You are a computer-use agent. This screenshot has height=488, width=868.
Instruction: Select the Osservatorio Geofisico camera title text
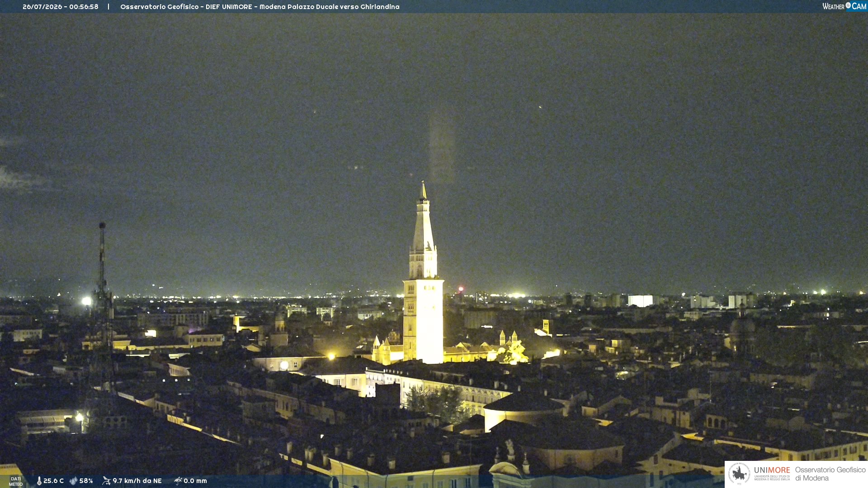point(260,7)
